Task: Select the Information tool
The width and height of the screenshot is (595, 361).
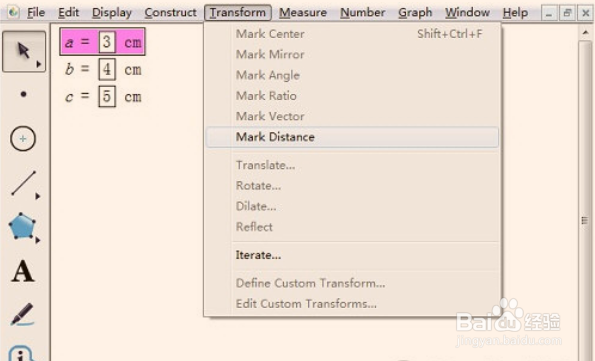Action: tap(21, 353)
